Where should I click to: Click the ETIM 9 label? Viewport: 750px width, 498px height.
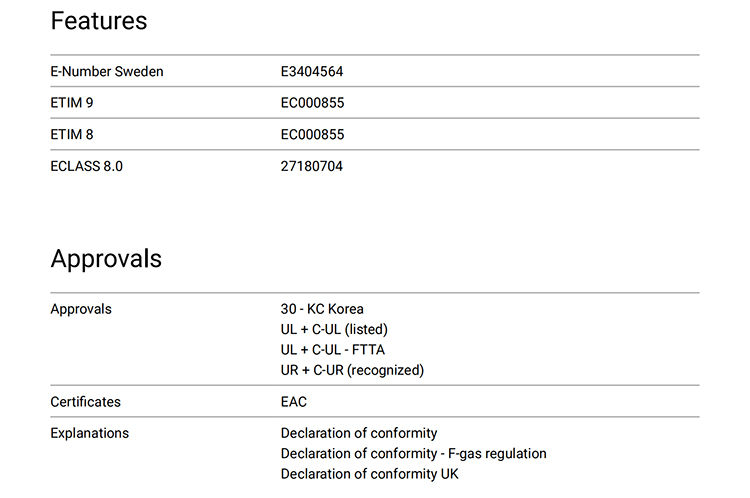click(x=72, y=103)
